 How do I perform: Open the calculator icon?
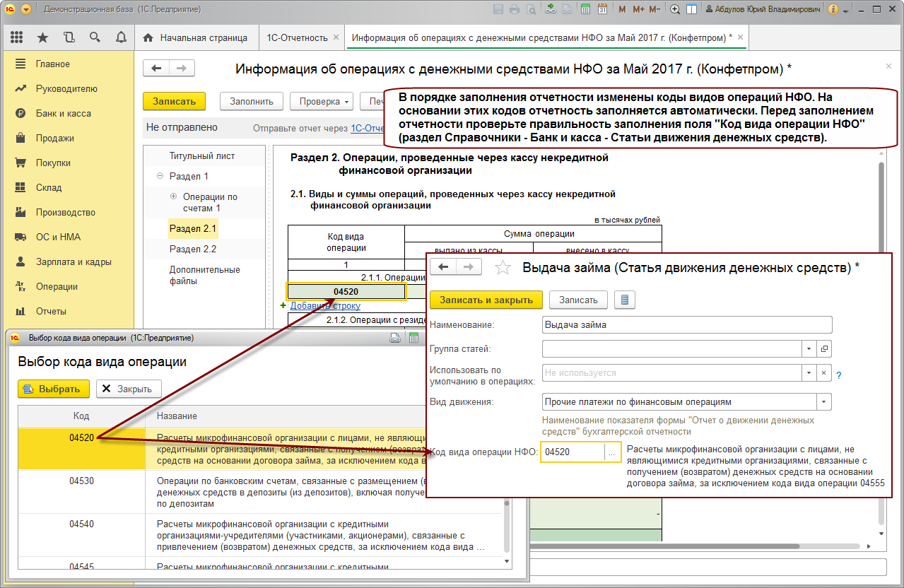point(585,10)
